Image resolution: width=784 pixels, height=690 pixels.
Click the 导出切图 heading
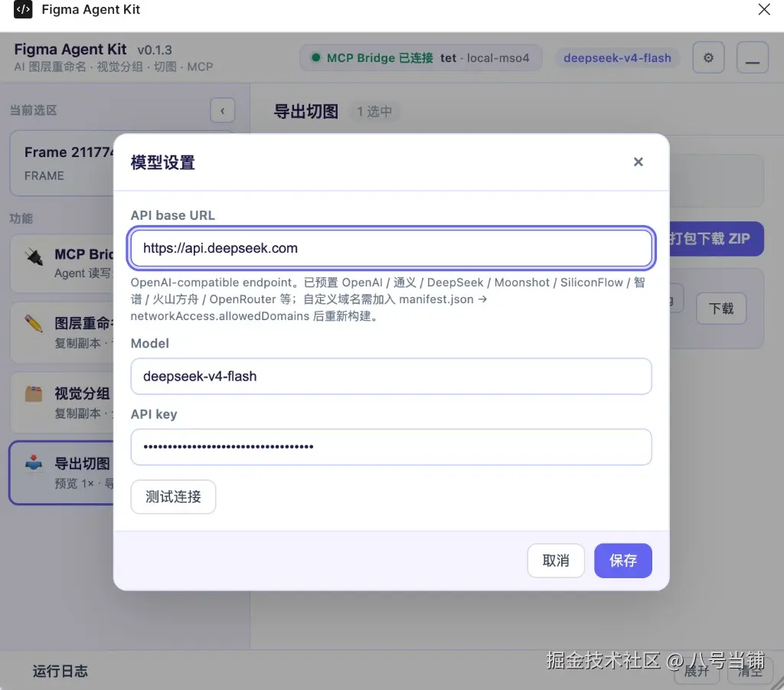[x=306, y=111]
